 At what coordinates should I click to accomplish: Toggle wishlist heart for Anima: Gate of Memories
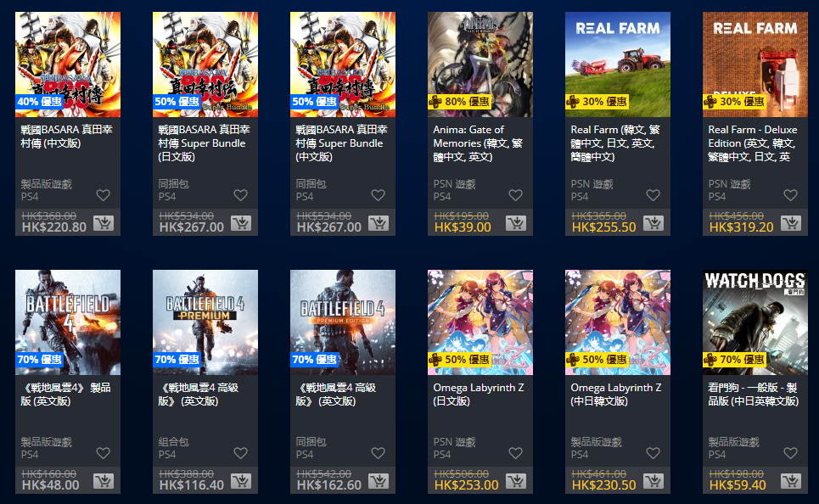[515, 195]
